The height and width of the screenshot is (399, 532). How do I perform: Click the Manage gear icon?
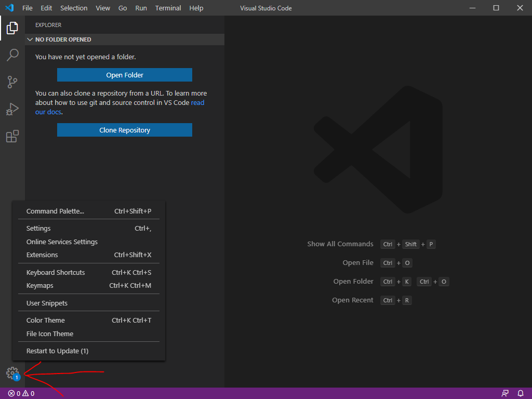[x=12, y=373]
